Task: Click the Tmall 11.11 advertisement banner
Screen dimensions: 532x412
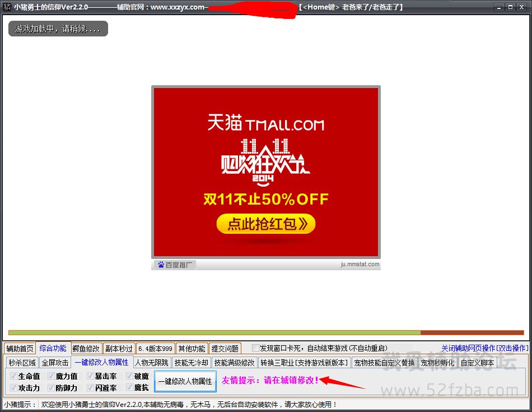Action: 266,172
